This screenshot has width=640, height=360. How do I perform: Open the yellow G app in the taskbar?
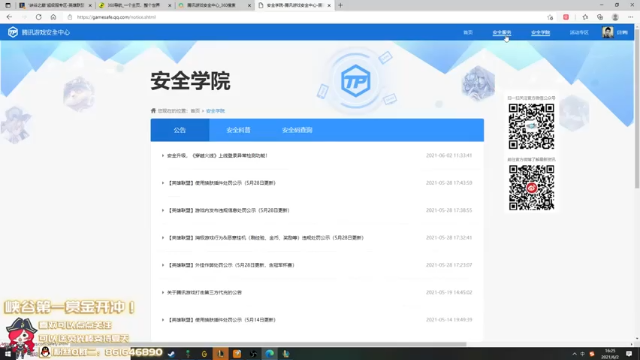(204, 354)
